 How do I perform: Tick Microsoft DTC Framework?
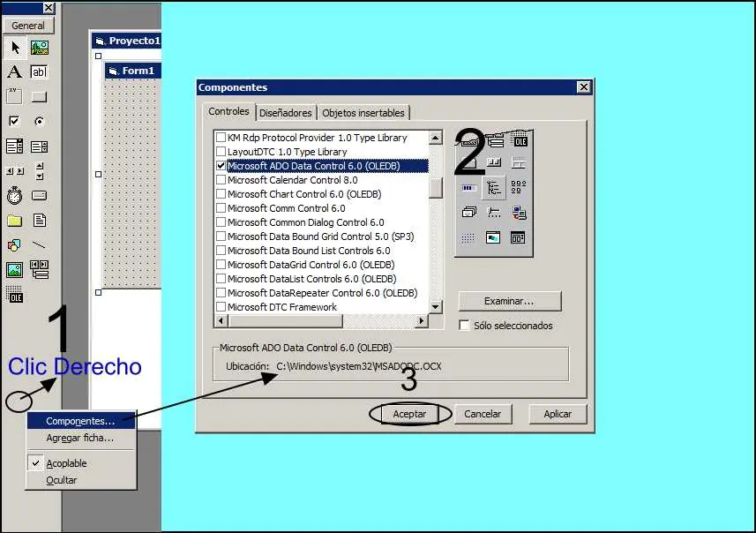coord(221,307)
